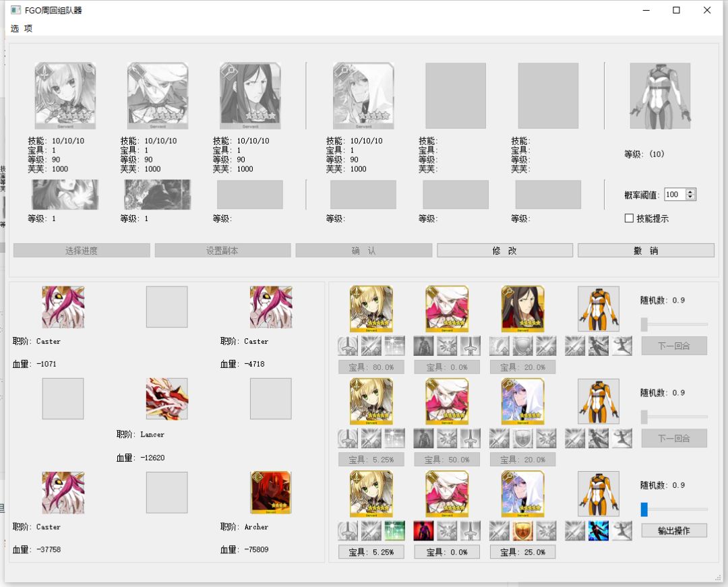728x587 pixels.
Task: Maximize the FGO周回组队器 window
Action: click(676, 10)
